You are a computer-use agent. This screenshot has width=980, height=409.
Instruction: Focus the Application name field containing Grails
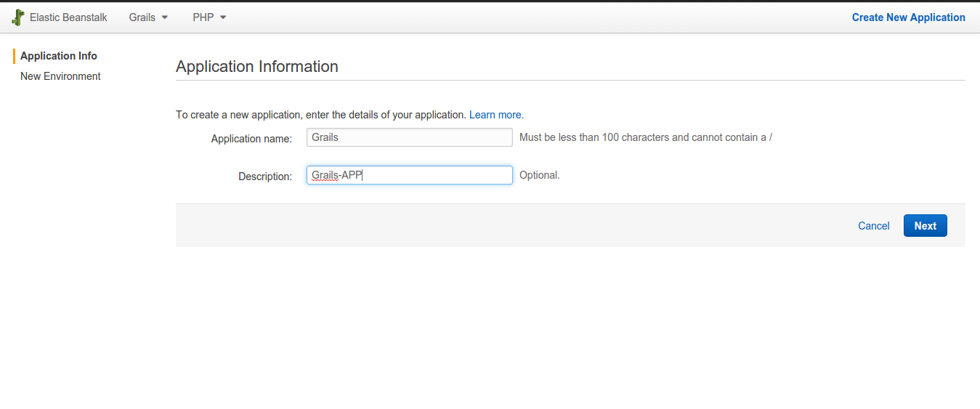(x=410, y=137)
